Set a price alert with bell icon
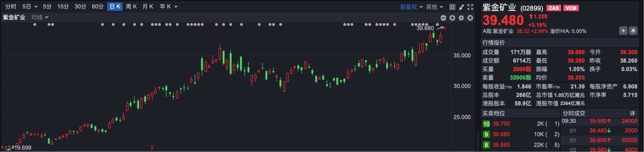The height and width of the screenshot is (152, 644). point(633,31)
